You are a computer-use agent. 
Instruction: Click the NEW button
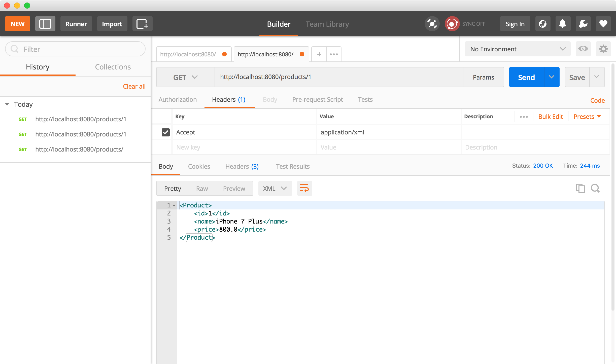(18, 24)
